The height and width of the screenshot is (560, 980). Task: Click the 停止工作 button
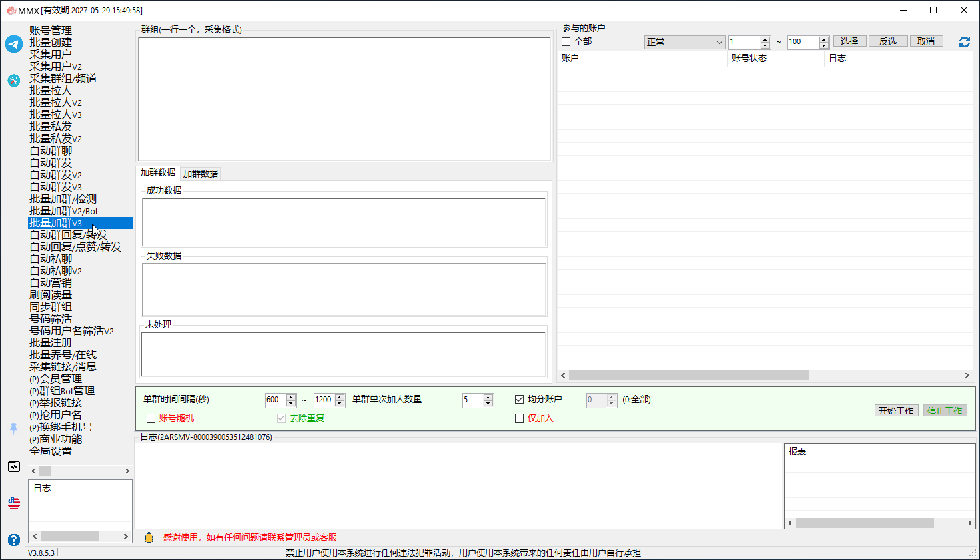(x=945, y=410)
